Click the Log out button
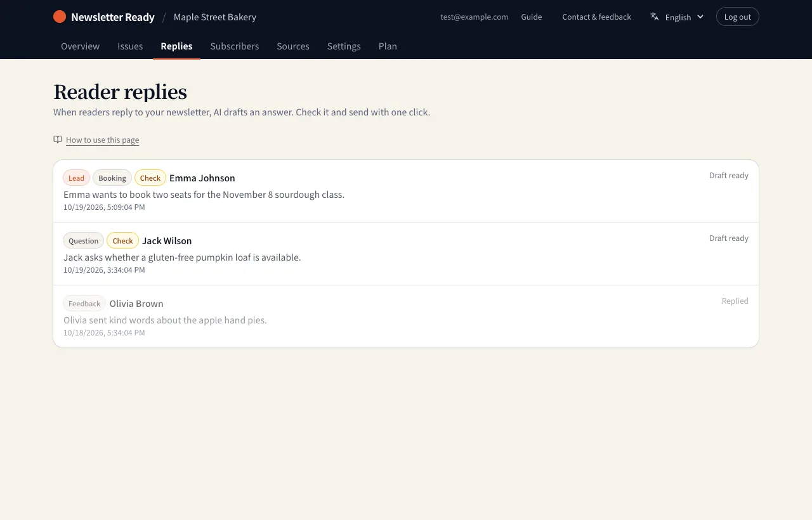The height and width of the screenshot is (520, 812). point(737,16)
